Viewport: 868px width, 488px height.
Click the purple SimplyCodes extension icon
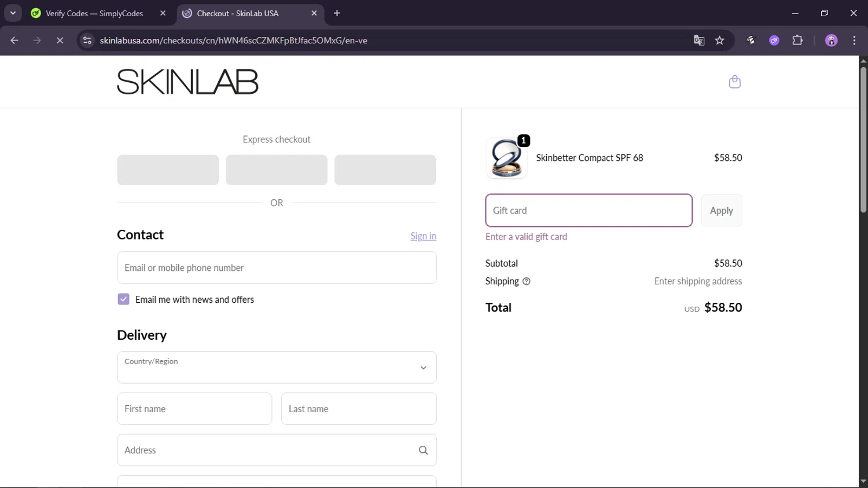[x=774, y=41]
